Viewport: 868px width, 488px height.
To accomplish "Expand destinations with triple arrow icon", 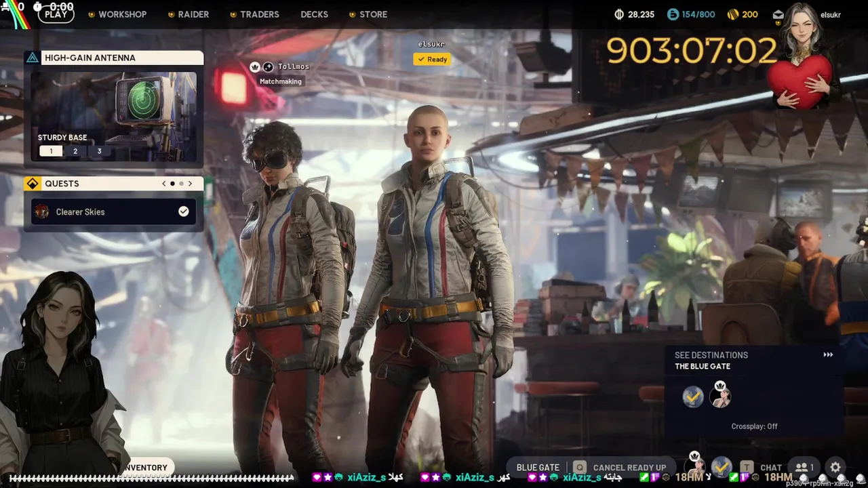I will point(828,354).
